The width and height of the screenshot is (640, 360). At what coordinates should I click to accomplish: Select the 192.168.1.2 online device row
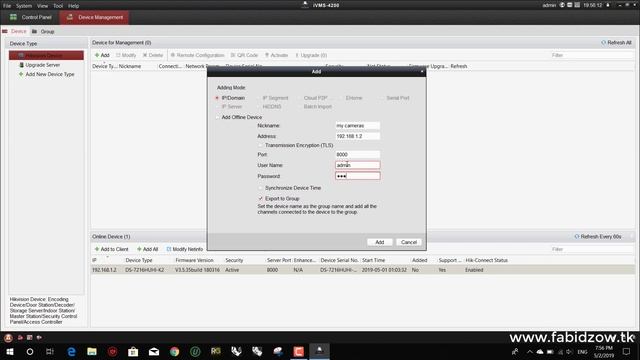pyautogui.click(x=362, y=270)
